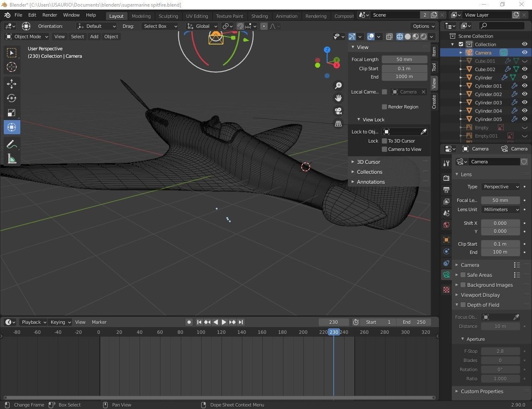The width and height of the screenshot is (532, 409).
Task: Open the Object Constraints properties tab icon
Action: [446, 263]
